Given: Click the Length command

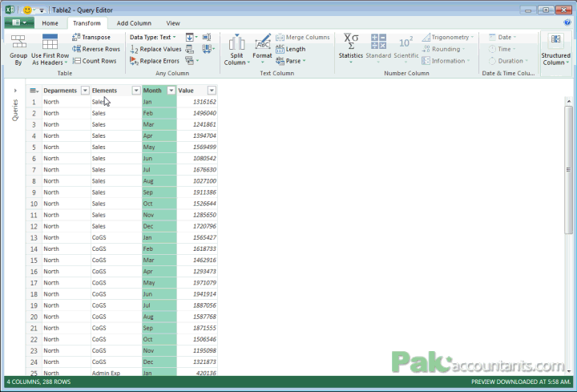Looking at the screenshot, I should [291, 49].
